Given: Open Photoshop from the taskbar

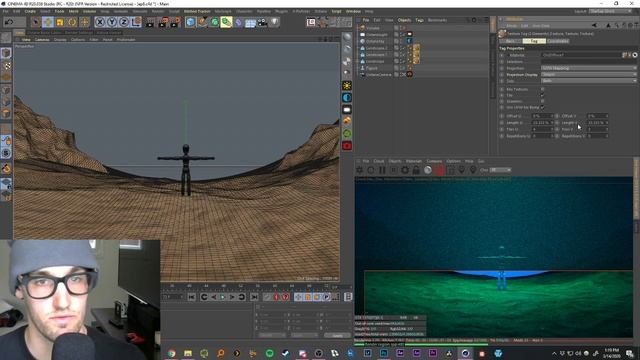Looking at the screenshot, I should (x=384, y=353).
